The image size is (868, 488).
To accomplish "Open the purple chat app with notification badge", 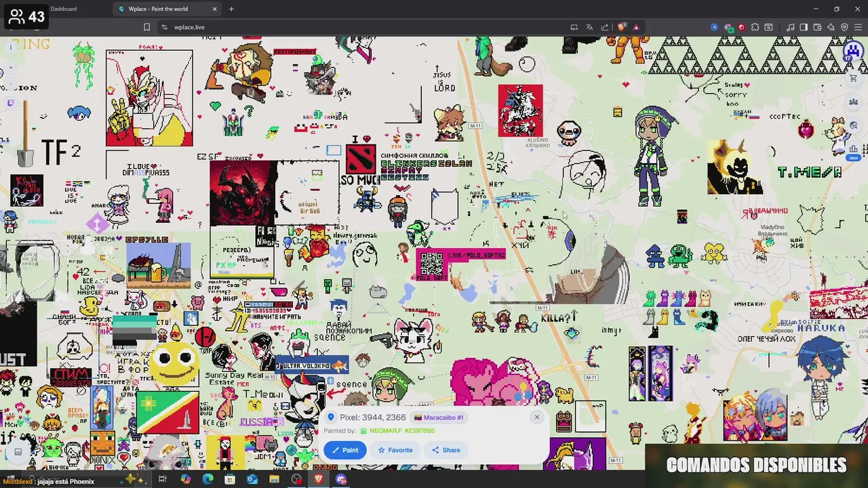I will coord(341,480).
